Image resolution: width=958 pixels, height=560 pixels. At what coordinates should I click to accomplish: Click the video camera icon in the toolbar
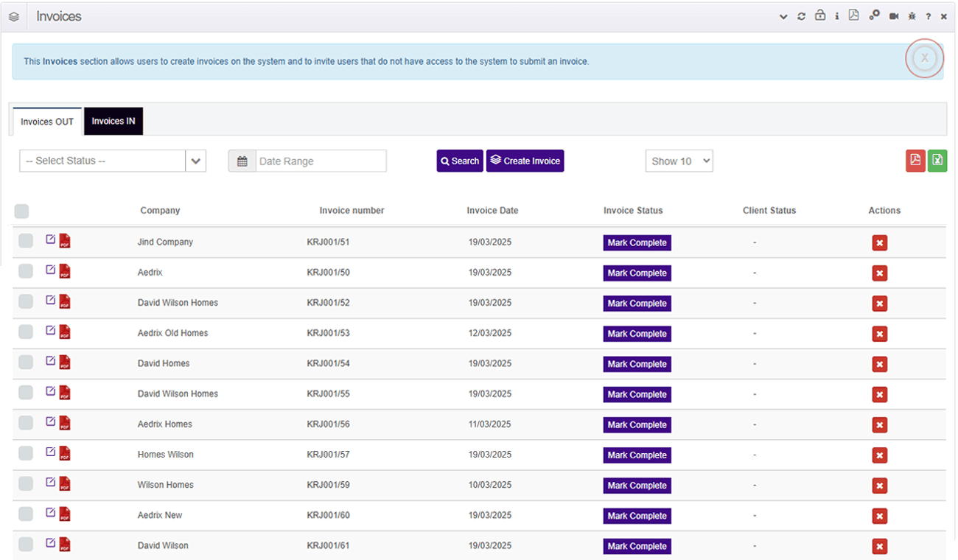click(893, 15)
